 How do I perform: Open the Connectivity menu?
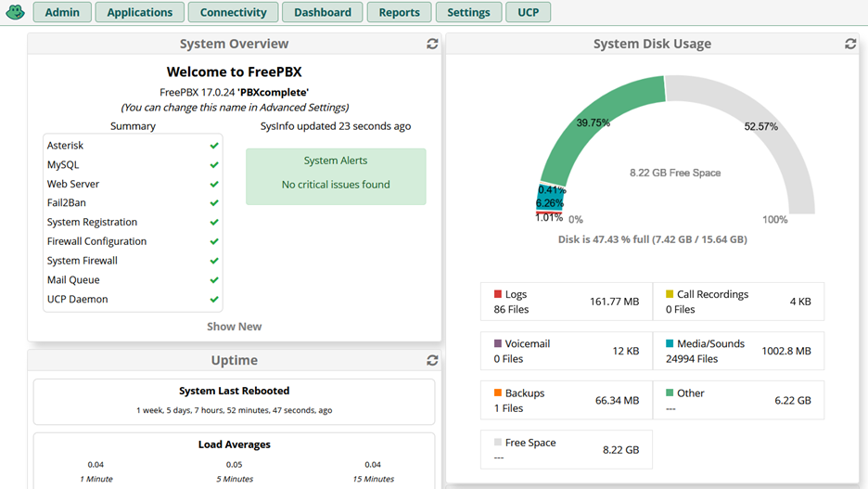[x=233, y=12]
